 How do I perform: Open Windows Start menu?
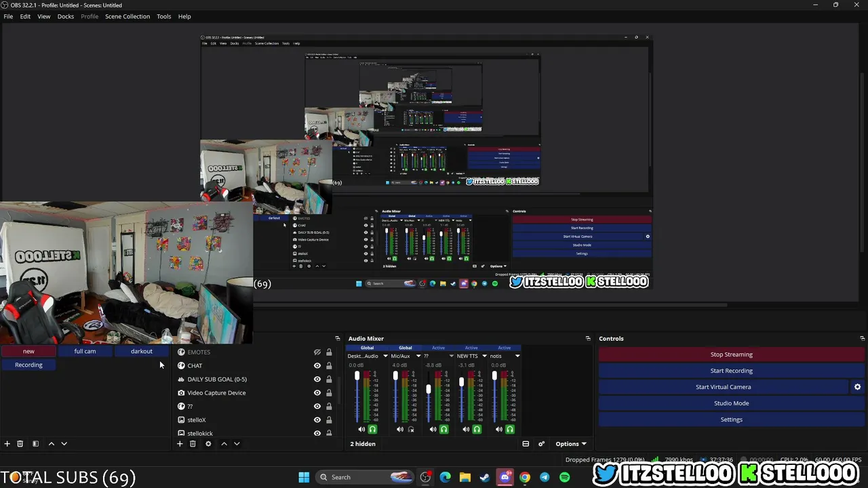click(304, 477)
